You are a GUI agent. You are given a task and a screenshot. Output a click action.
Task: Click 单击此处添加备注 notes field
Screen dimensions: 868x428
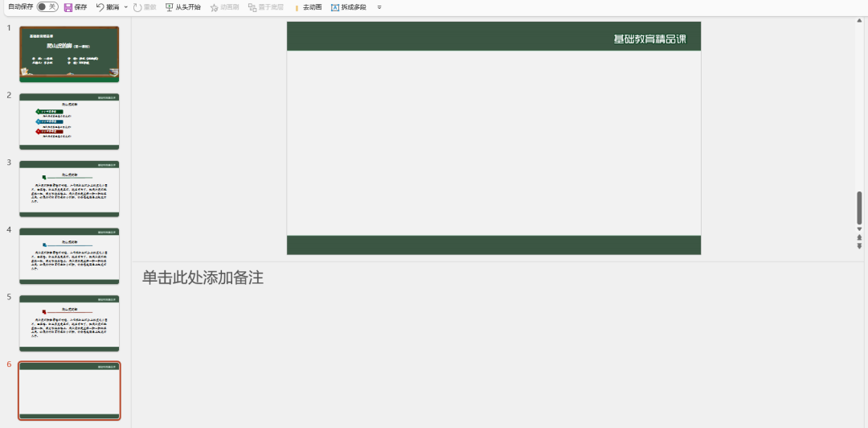[x=203, y=278]
